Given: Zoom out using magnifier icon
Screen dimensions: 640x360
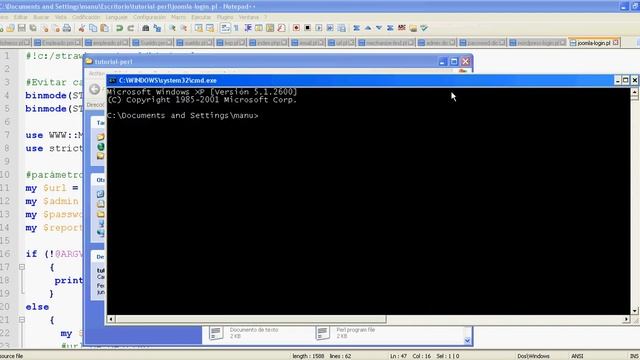Looking at the screenshot, I should tap(184, 28).
